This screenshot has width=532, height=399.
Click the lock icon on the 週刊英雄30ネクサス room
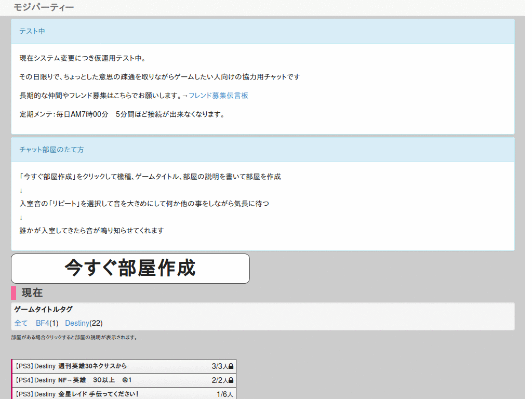point(232,366)
